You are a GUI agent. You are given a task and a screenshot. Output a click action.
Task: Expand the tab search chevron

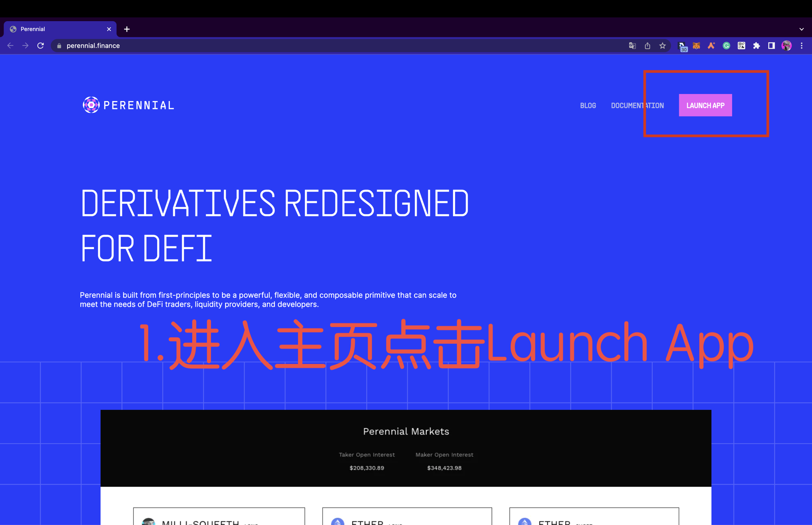click(x=802, y=29)
